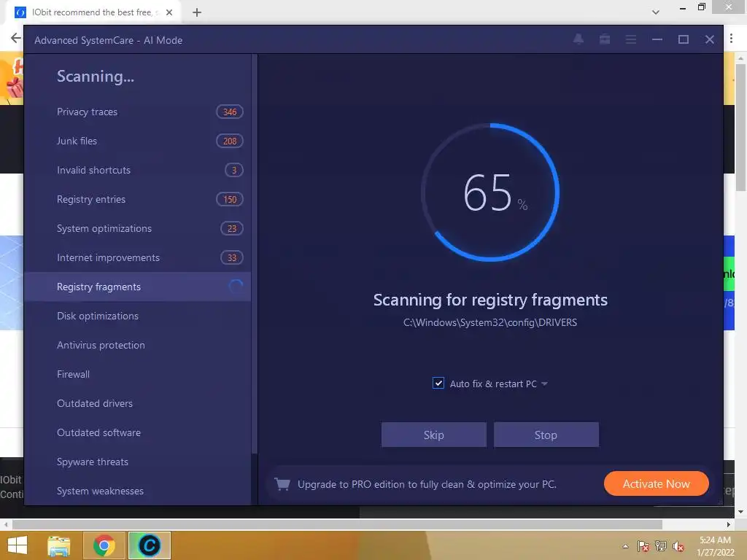Click the Stop scan button

[x=546, y=435]
